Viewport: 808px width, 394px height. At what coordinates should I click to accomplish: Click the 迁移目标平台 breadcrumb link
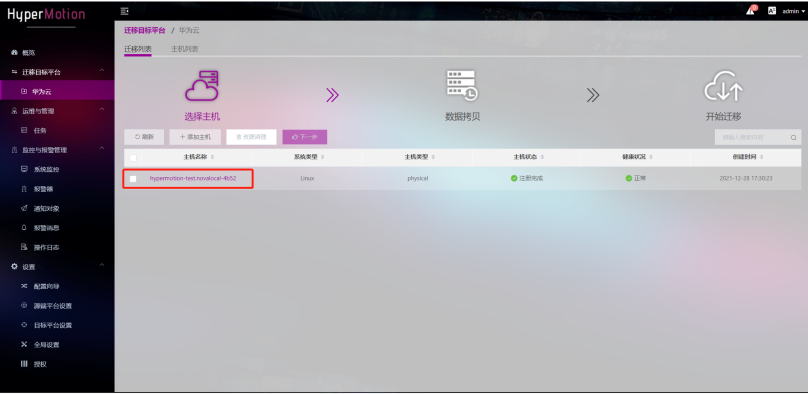tap(145, 30)
